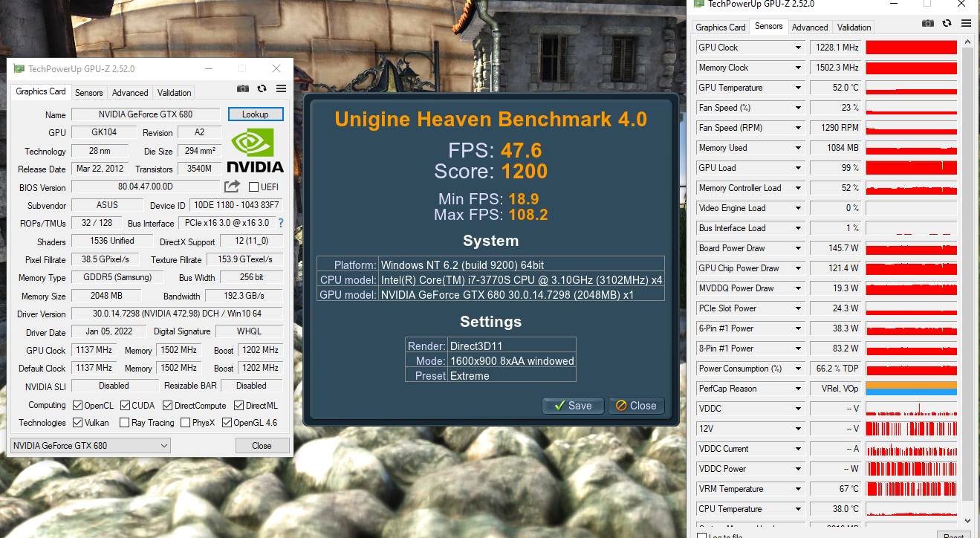Click the GPU name field "NVIDIA GeForce GTX 680"
This screenshot has width=980, height=538.
tap(146, 114)
